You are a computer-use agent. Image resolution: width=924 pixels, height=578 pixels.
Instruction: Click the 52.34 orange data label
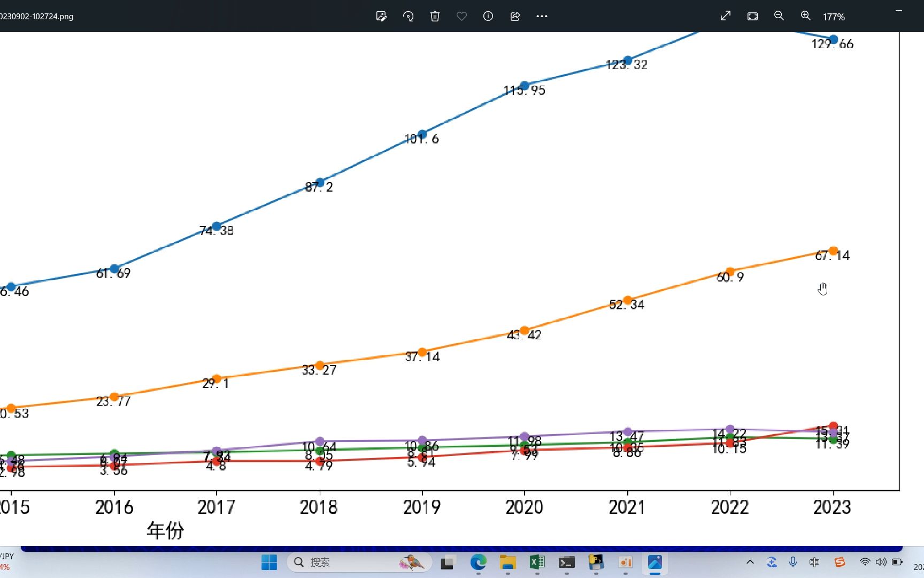[627, 305]
